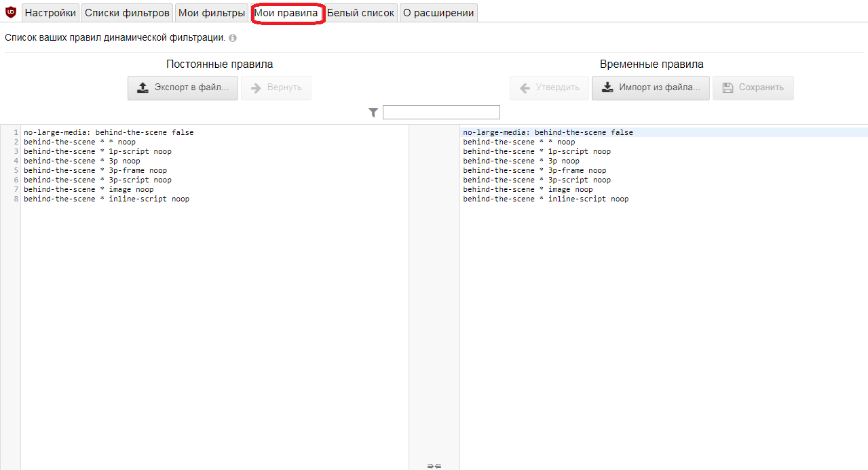868x470 pixels.
Task: Click the Утвердить commit button
Action: (549, 87)
